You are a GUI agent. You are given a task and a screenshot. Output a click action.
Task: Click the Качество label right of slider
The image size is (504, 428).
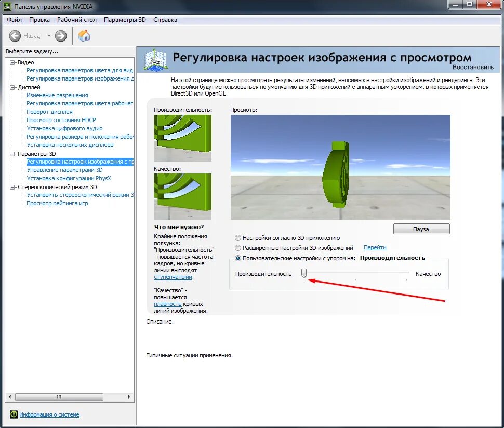click(428, 274)
